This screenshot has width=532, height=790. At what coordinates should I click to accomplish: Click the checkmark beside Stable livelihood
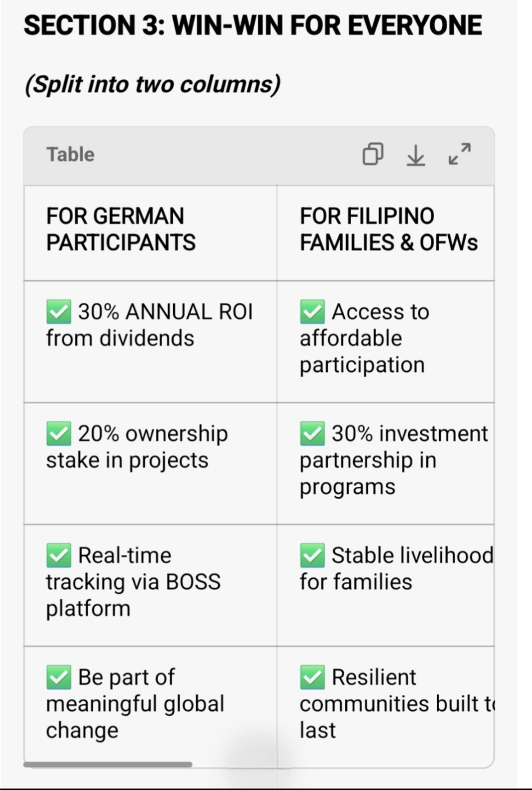click(312, 555)
